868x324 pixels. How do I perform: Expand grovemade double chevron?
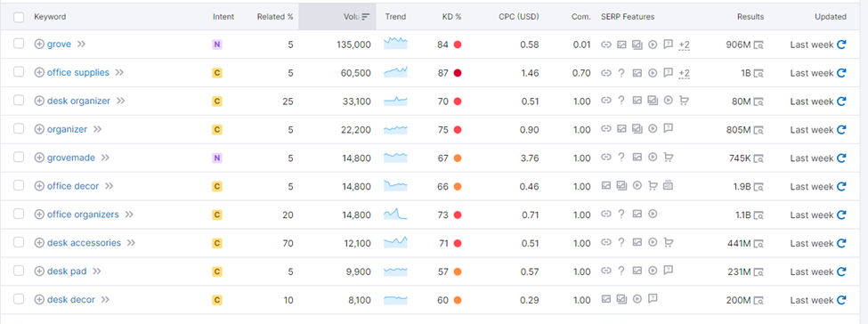(x=105, y=158)
